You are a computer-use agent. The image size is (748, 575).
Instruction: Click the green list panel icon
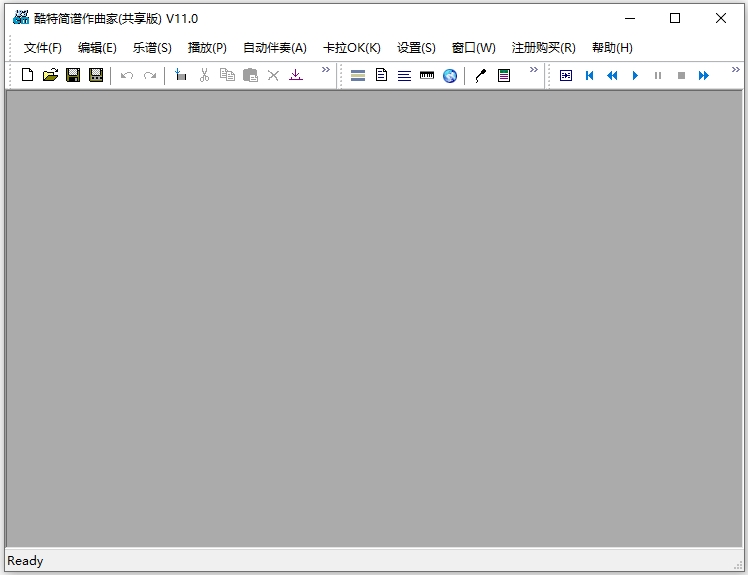coord(504,75)
